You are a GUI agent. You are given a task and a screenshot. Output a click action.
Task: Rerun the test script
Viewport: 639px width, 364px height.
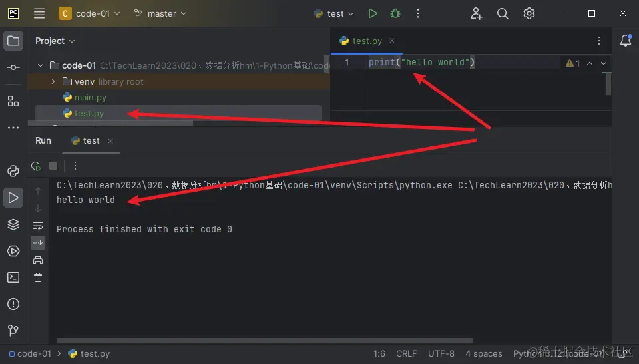click(x=36, y=166)
